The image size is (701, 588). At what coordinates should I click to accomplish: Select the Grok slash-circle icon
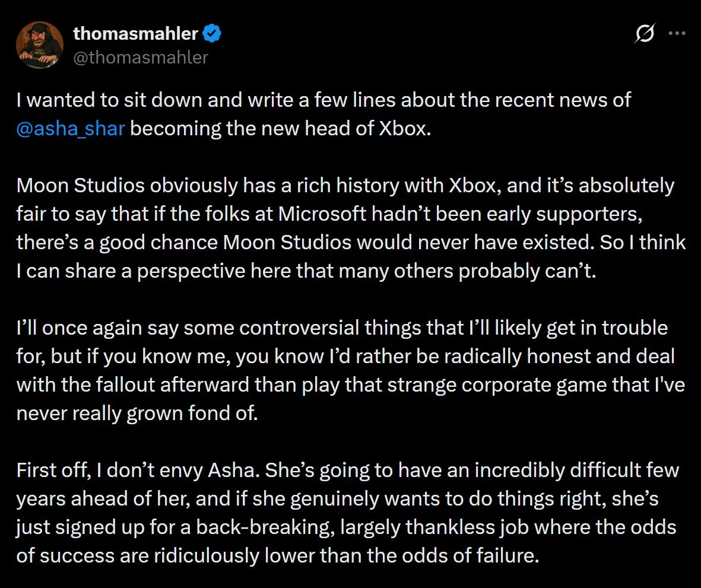645,34
